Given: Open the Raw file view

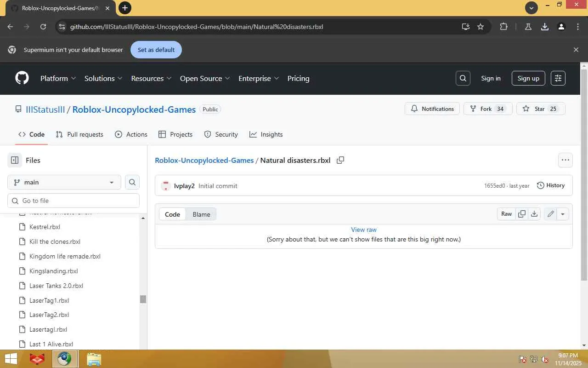Looking at the screenshot, I should coord(507,214).
